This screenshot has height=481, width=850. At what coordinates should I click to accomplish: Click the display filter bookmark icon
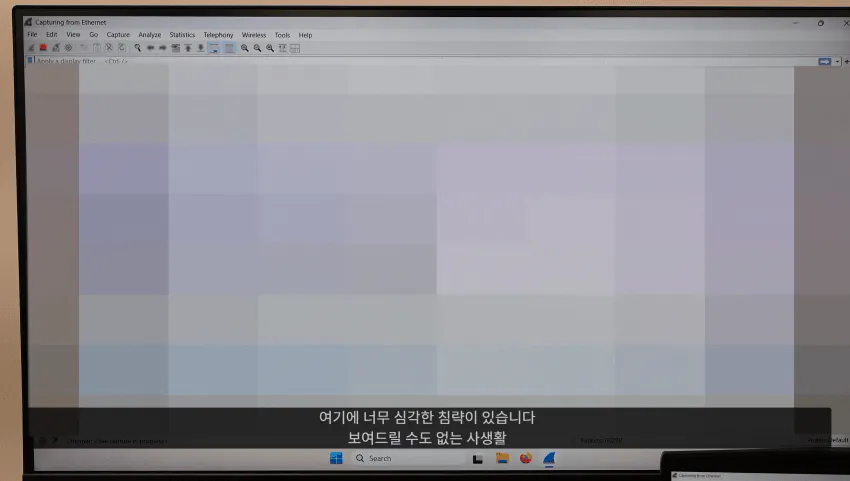(x=30, y=60)
